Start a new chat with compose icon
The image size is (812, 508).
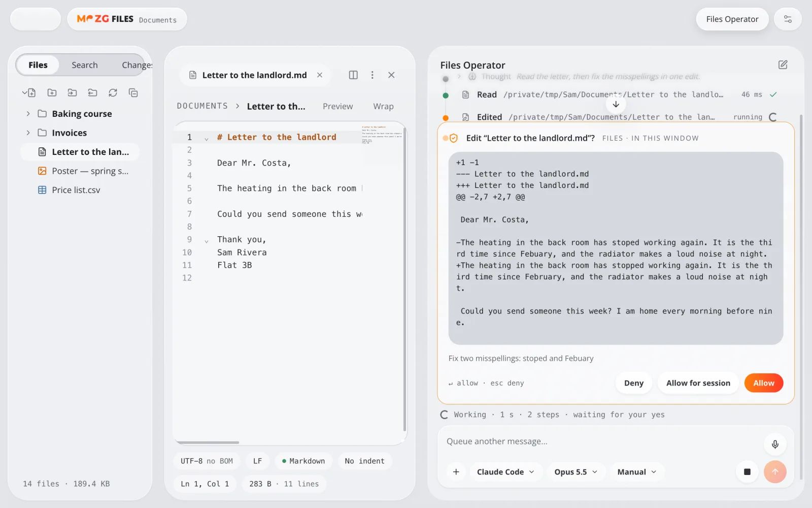783,65
